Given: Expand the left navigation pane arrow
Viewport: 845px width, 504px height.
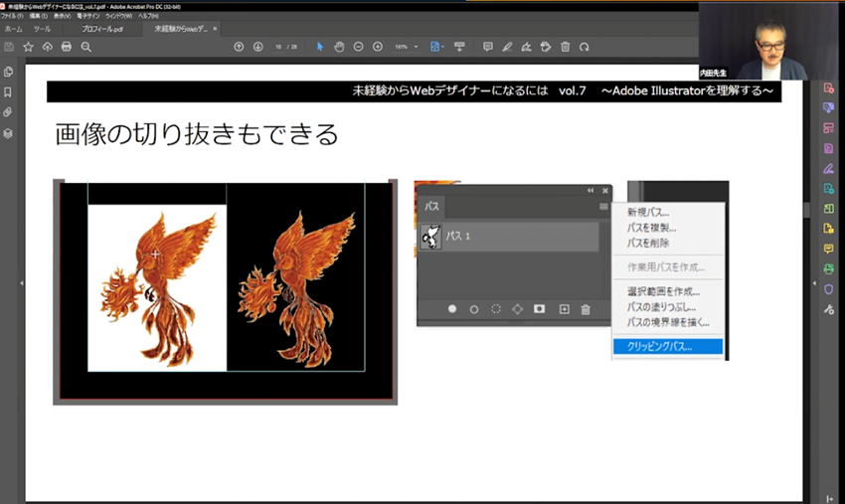Looking at the screenshot, I should (22, 283).
